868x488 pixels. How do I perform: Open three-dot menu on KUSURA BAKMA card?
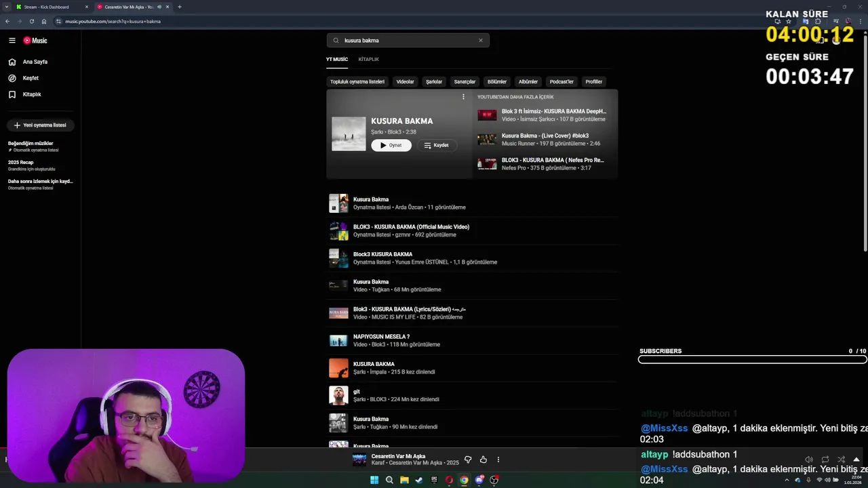(463, 97)
